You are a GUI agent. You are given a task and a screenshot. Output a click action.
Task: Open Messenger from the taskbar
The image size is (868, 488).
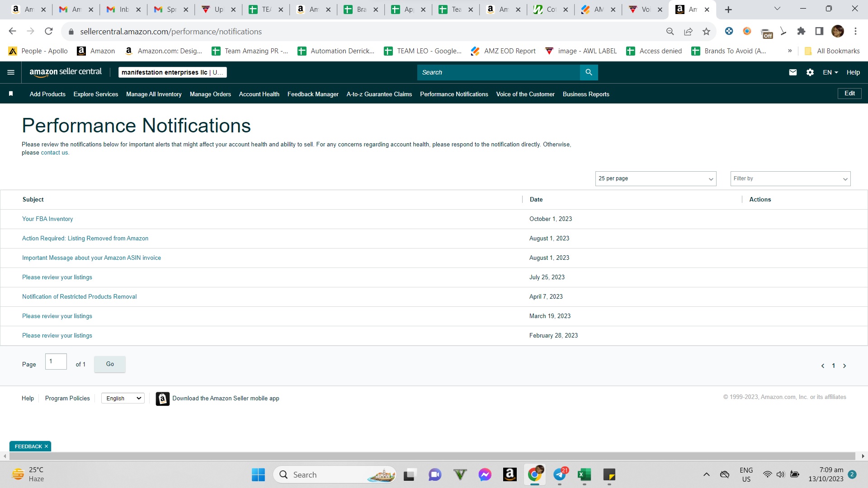tap(485, 474)
